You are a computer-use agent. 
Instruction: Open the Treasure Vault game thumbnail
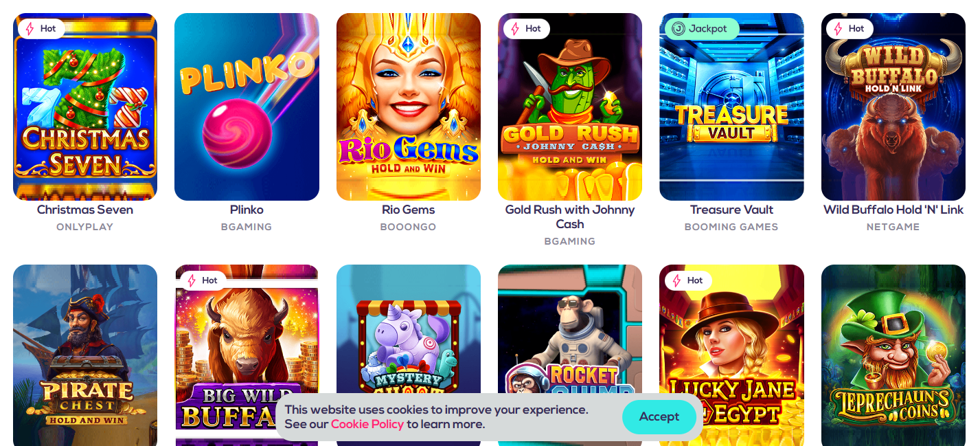(x=731, y=107)
